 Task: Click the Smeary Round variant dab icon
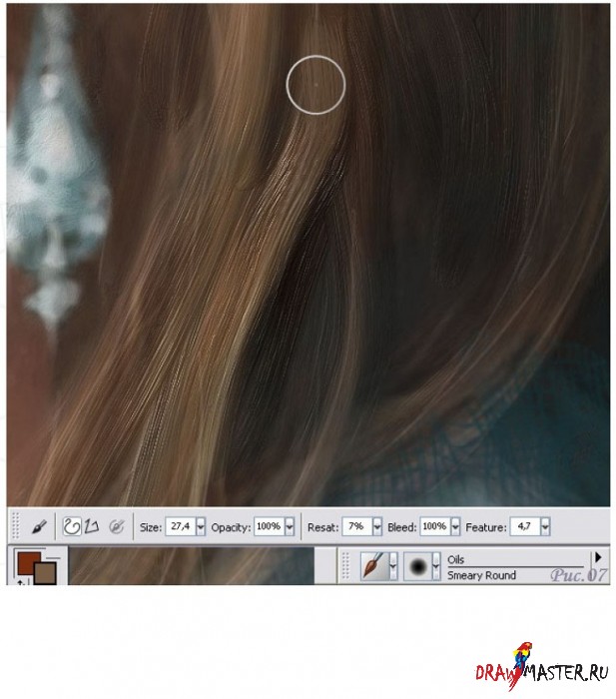416,566
